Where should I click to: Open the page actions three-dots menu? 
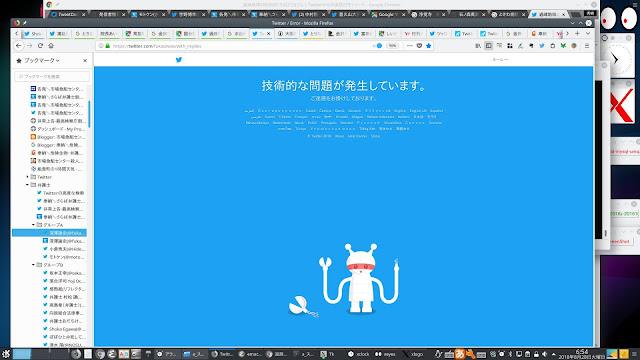tap(410, 46)
